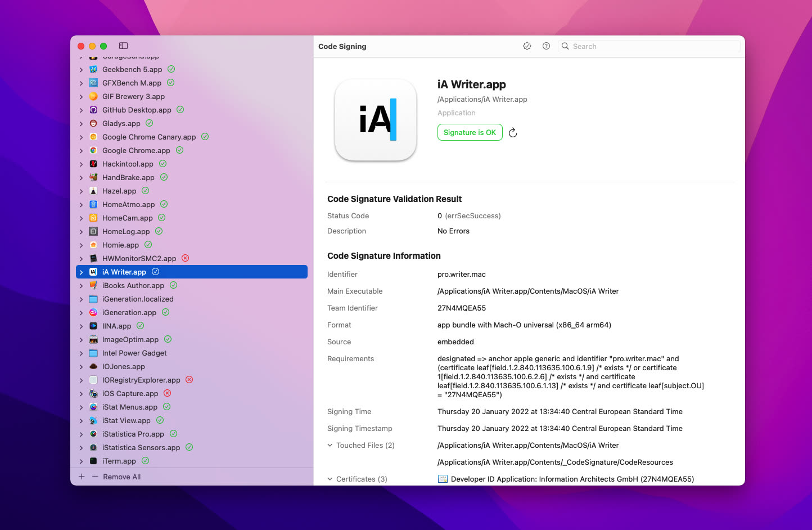Click the Signature is OK button
Screen dimensions: 812x530
(470, 132)
